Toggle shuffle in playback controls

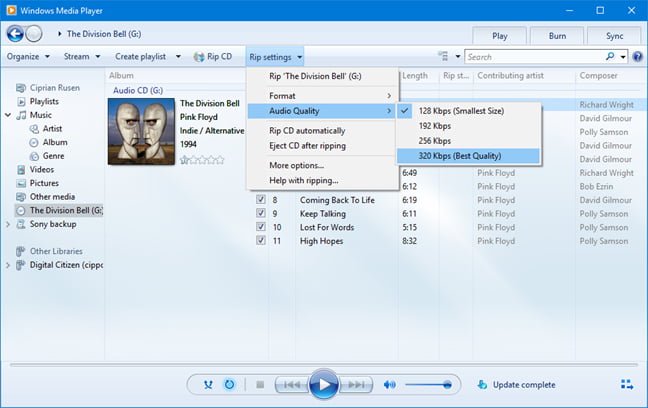(208, 385)
